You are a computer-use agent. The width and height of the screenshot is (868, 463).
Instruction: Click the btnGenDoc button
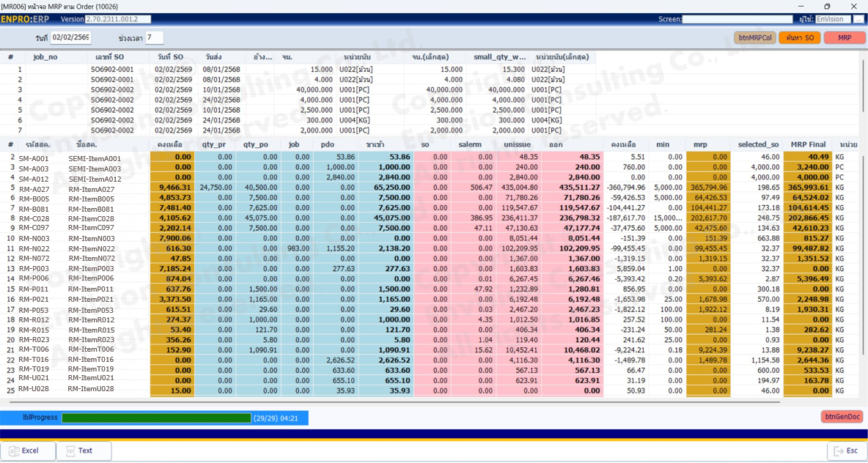[842, 417]
